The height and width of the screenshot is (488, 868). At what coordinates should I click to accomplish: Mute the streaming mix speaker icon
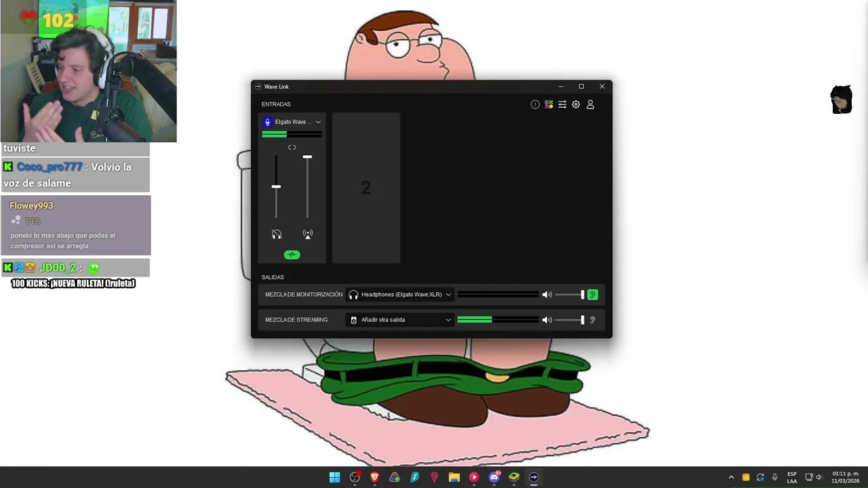(547, 320)
